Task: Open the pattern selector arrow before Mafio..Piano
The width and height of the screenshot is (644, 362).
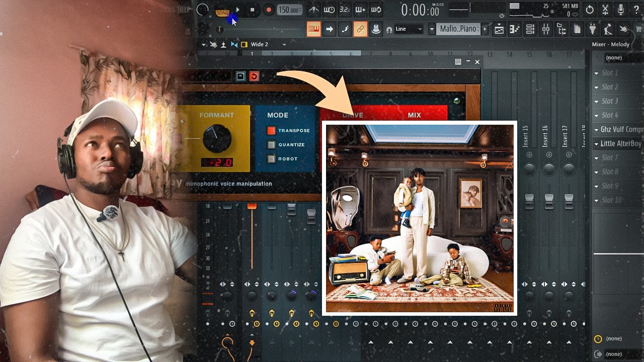Action: click(x=432, y=29)
